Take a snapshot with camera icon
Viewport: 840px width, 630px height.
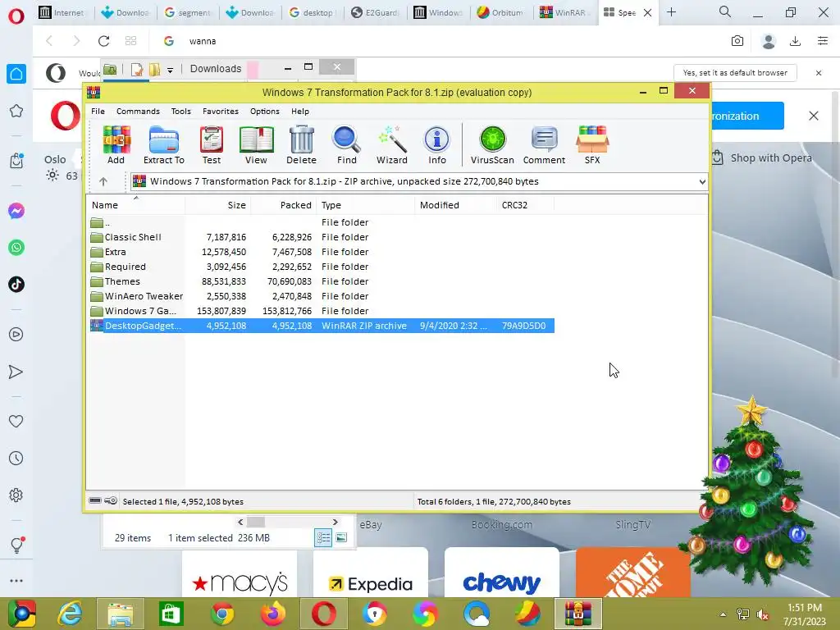tap(737, 41)
